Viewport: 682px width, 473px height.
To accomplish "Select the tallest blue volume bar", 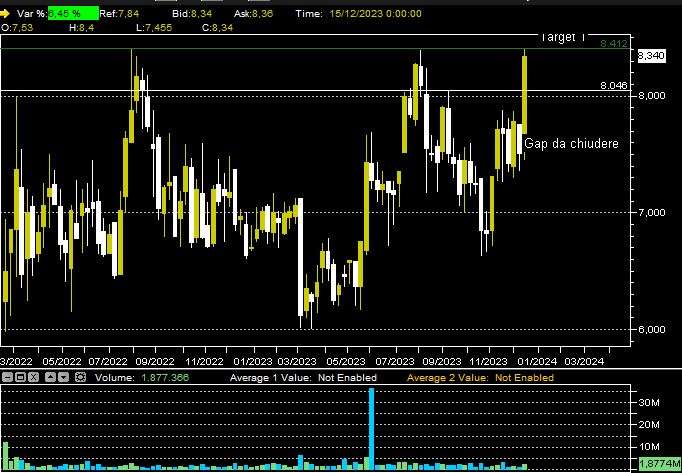I will coord(371,429).
